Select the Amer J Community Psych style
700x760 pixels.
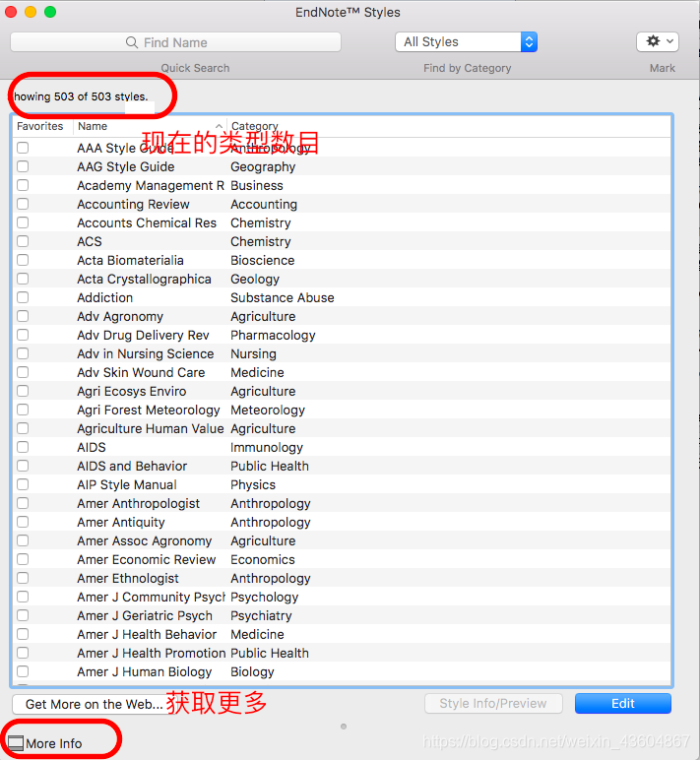pyautogui.click(x=151, y=597)
